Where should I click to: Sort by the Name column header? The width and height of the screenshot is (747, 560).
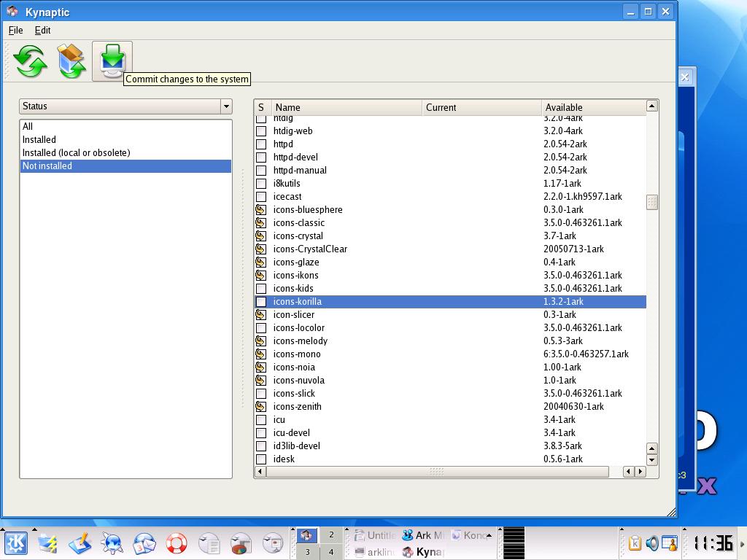[347, 108]
